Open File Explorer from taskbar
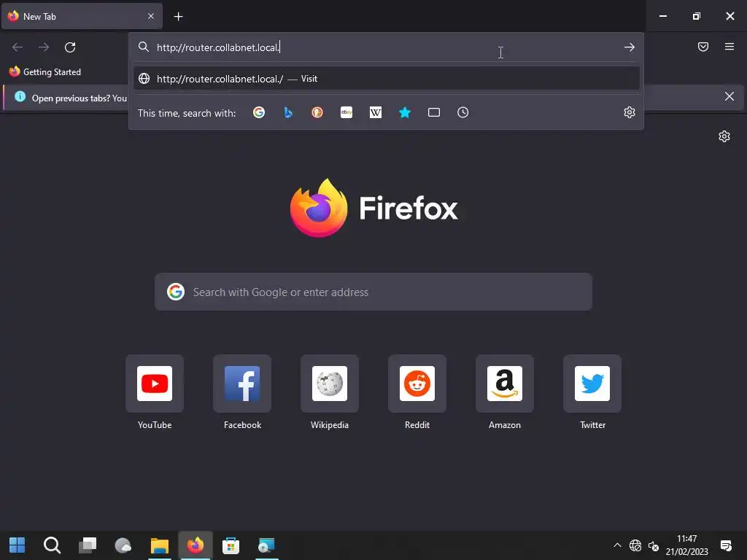Image resolution: width=747 pixels, height=560 pixels. tap(160, 545)
